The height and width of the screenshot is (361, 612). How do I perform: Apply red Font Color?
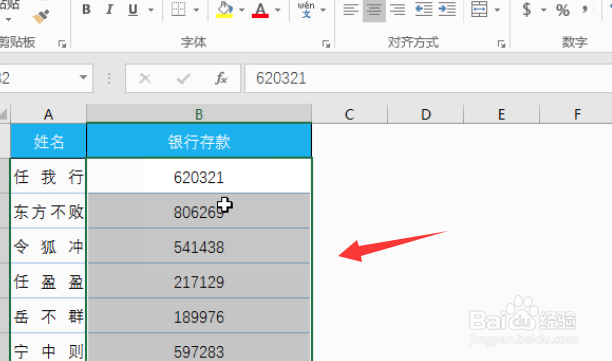pos(260,9)
